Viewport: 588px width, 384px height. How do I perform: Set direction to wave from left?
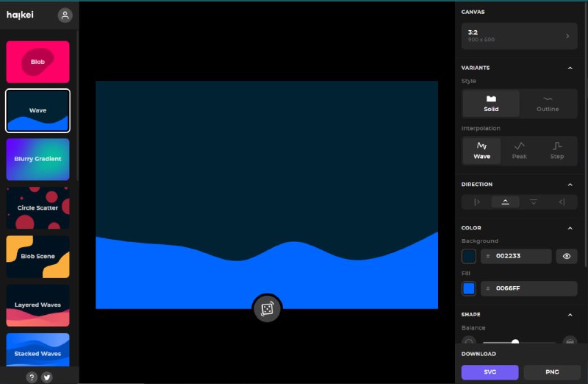(x=476, y=202)
